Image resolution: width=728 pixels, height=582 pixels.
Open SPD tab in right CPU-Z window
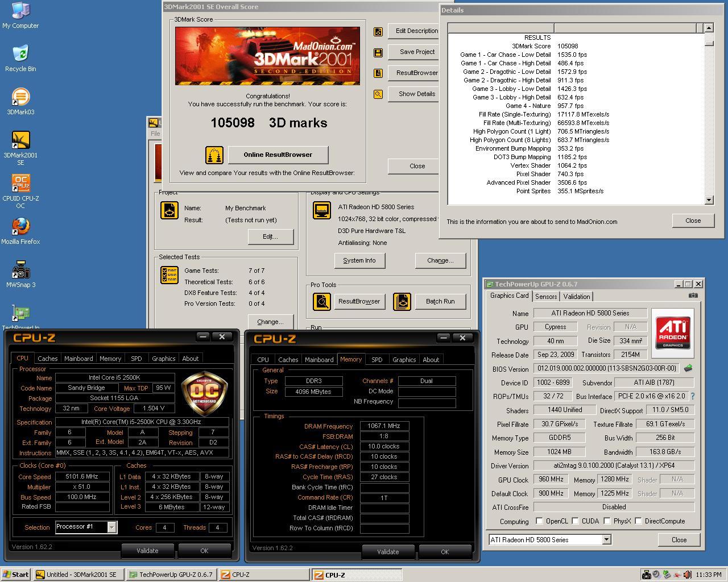pyautogui.click(x=377, y=360)
